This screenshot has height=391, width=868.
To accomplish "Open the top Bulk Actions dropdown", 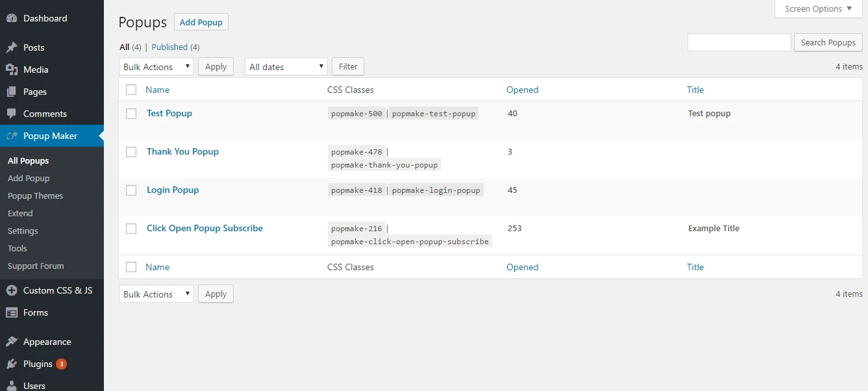I will click(x=156, y=67).
